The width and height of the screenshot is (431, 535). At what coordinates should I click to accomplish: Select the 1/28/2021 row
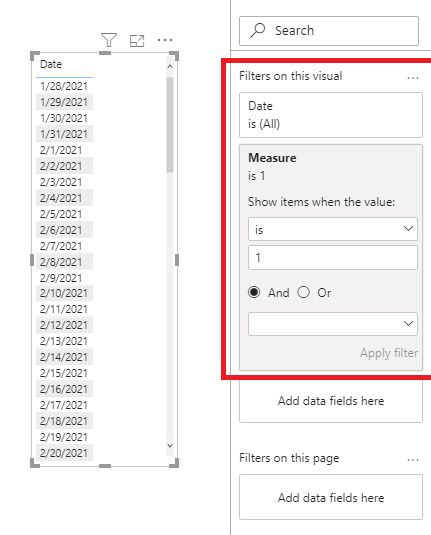coord(64,86)
